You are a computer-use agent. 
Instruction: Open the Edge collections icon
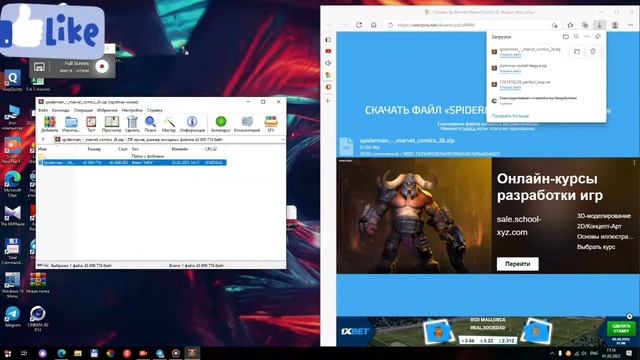(x=585, y=25)
